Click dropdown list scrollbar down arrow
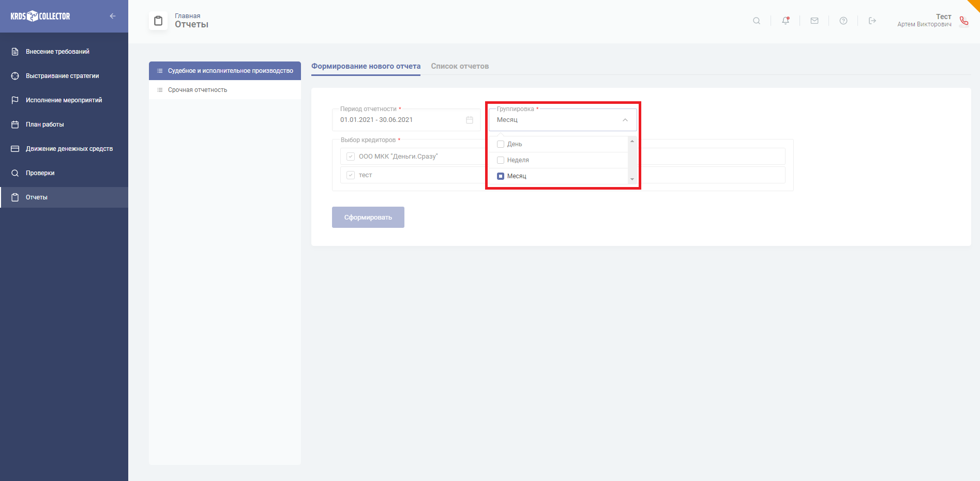 click(x=632, y=179)
